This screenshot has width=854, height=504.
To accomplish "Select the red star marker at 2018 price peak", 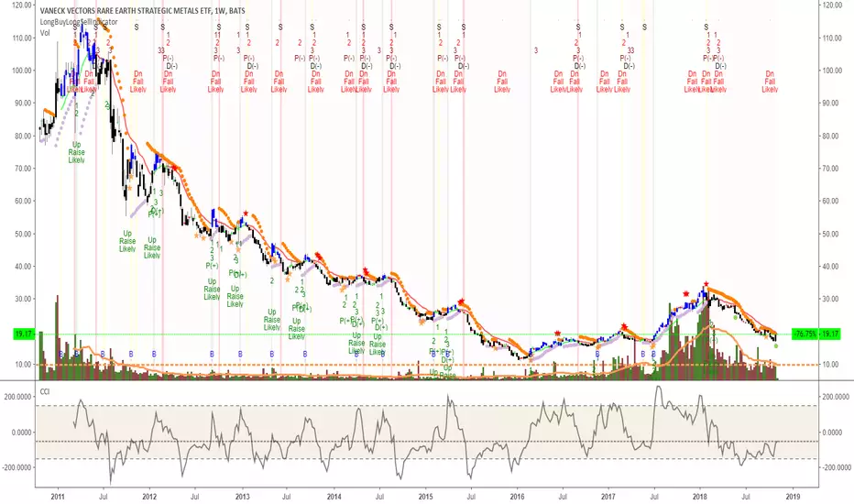I will [x=706, y=284].
